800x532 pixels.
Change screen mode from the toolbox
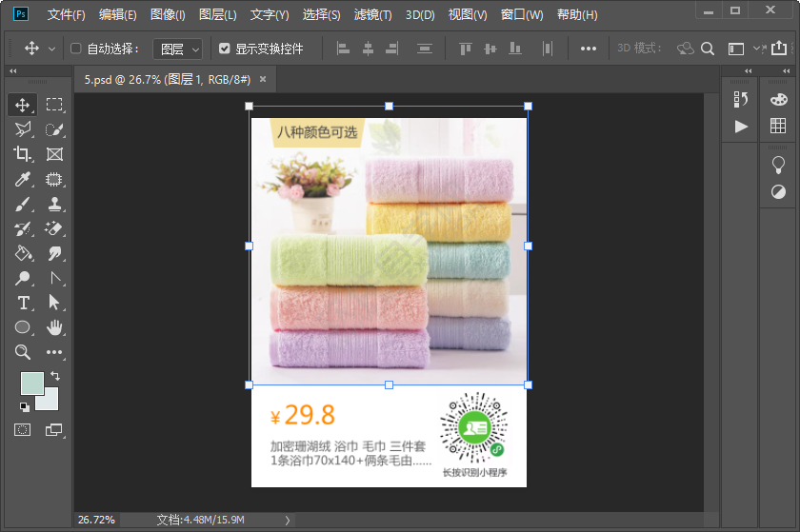pyautogui.click(x=54, y=430)
